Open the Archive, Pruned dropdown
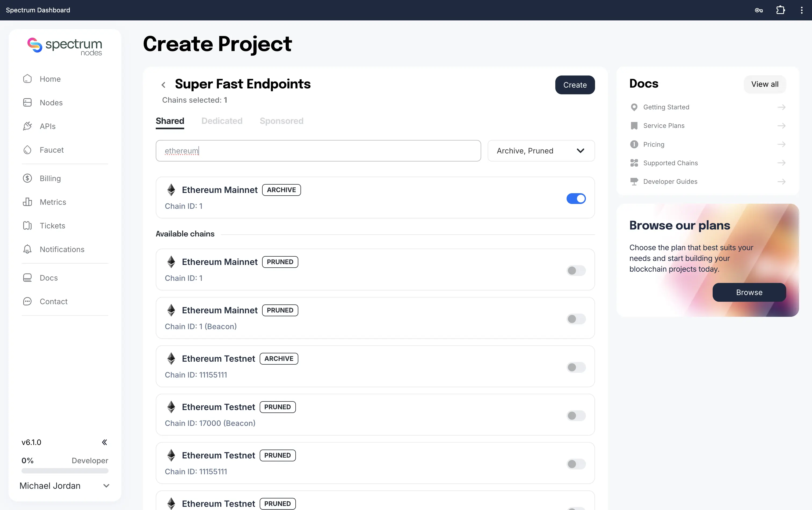Image resolution: width=812 pixels, height=510 pixels. coord(541,151)
